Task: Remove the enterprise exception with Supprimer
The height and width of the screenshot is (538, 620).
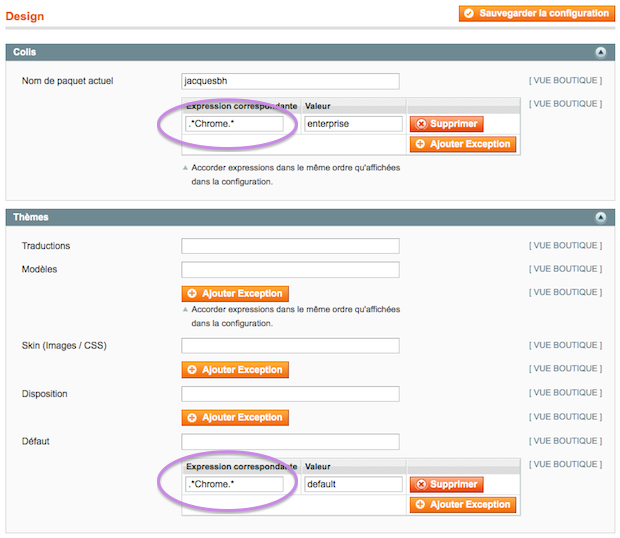Action: (x=446, y=124)
